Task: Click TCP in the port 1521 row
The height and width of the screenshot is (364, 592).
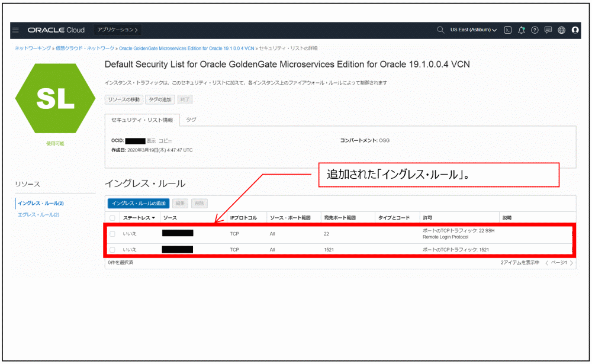Action: (234, 250)
